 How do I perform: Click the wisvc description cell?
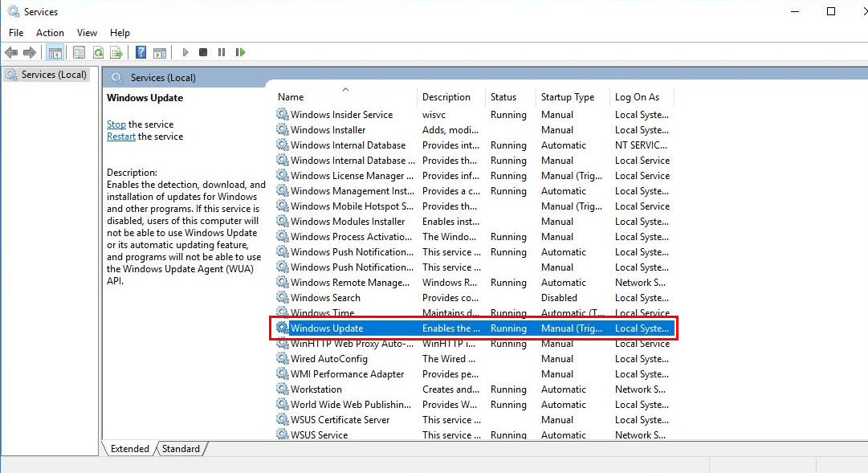[x=434, y=115]
